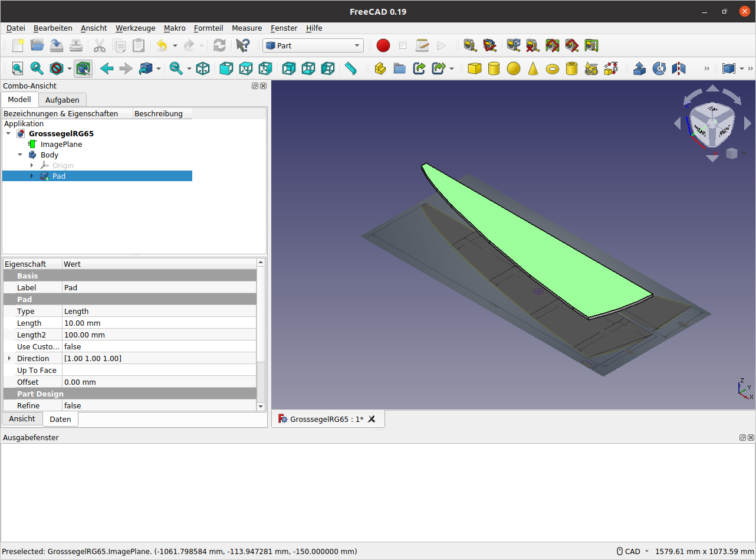
Task: Select ImagePlane in the model tree
Action: tap(61, 144)
